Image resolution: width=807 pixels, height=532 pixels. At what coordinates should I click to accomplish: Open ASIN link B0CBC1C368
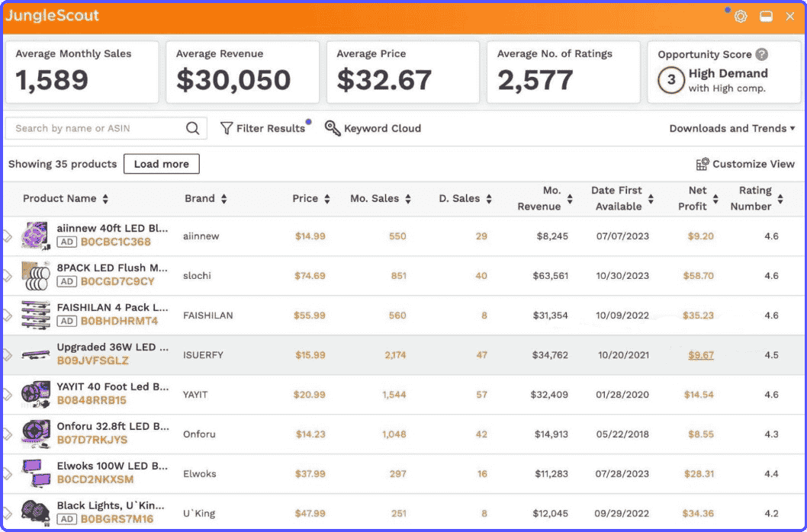click(x=116, y=242)
